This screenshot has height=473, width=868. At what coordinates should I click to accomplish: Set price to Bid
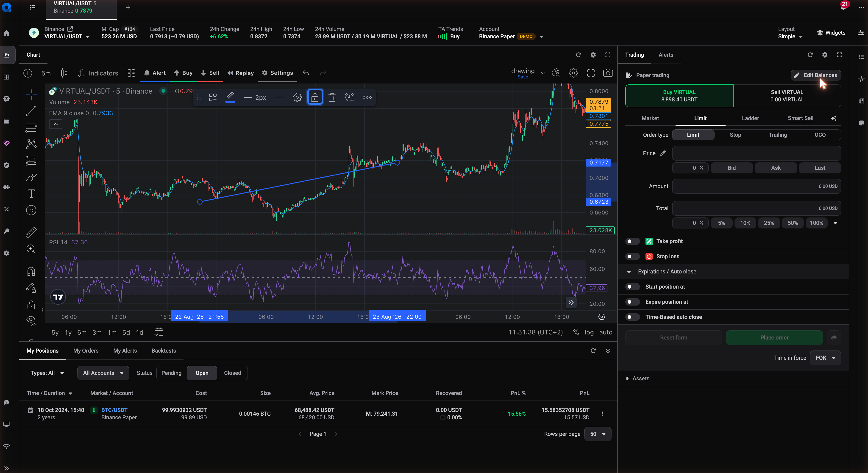click(732, 168)
